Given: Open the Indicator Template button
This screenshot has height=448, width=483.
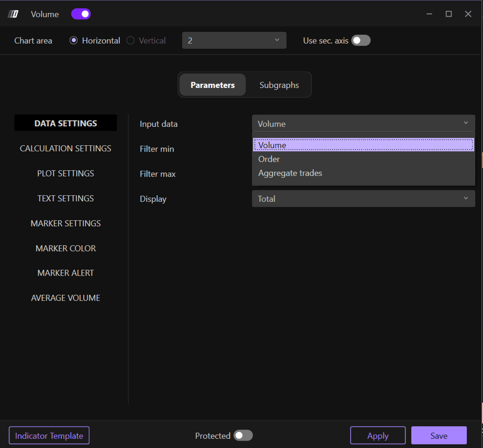Looking at the screenshot, I should click(49, 435).
